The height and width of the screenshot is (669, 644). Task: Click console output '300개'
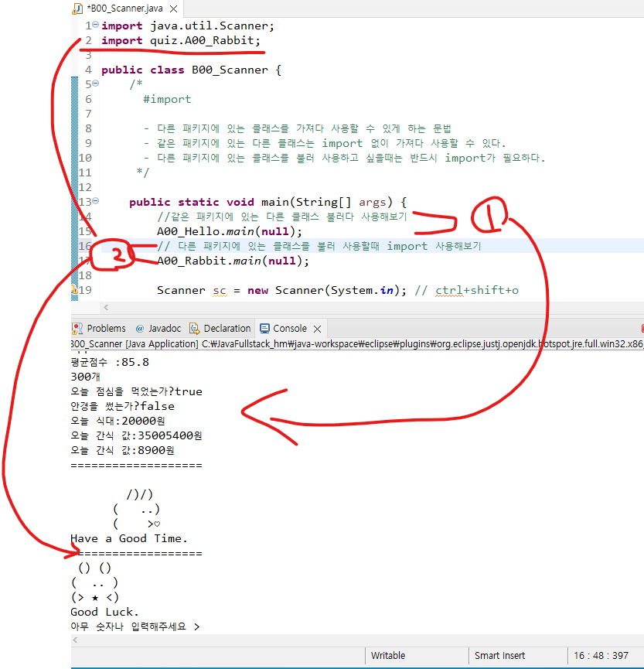[85, 377]
